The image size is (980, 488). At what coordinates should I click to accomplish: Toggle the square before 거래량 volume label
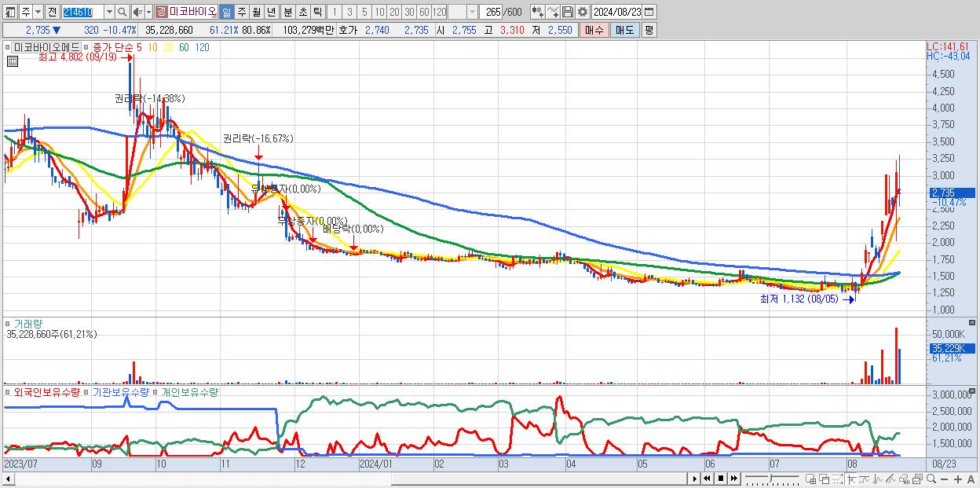point(7,324)
